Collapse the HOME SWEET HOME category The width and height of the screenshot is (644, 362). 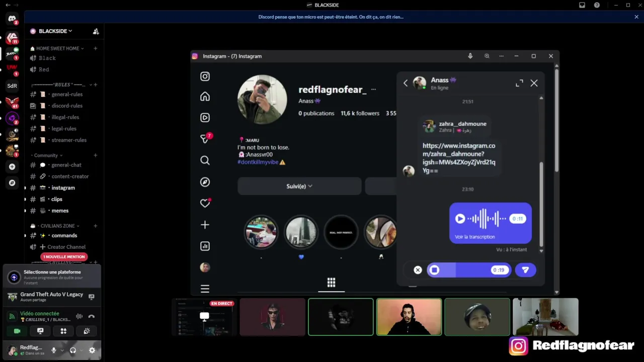click(57, 48)
